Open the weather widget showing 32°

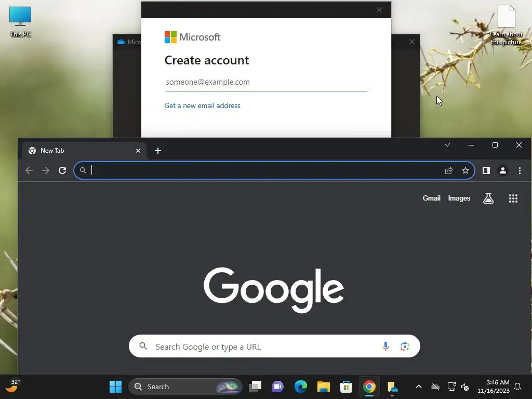coord(13,386)
